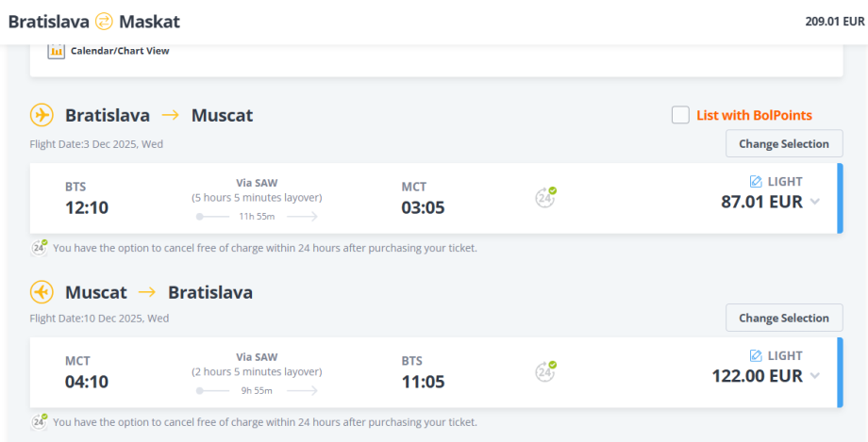This screenshot has width=868, height=442.
Task: Open the Calendar/Chart View icon
Action: pyautogui.click(x=56, y=51)
